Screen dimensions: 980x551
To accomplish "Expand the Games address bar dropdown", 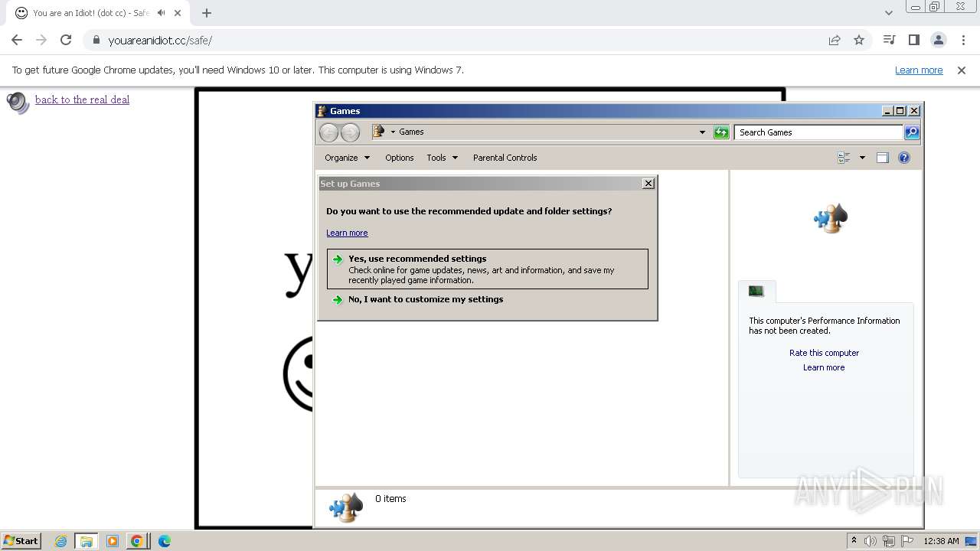I will coord(702,132).
